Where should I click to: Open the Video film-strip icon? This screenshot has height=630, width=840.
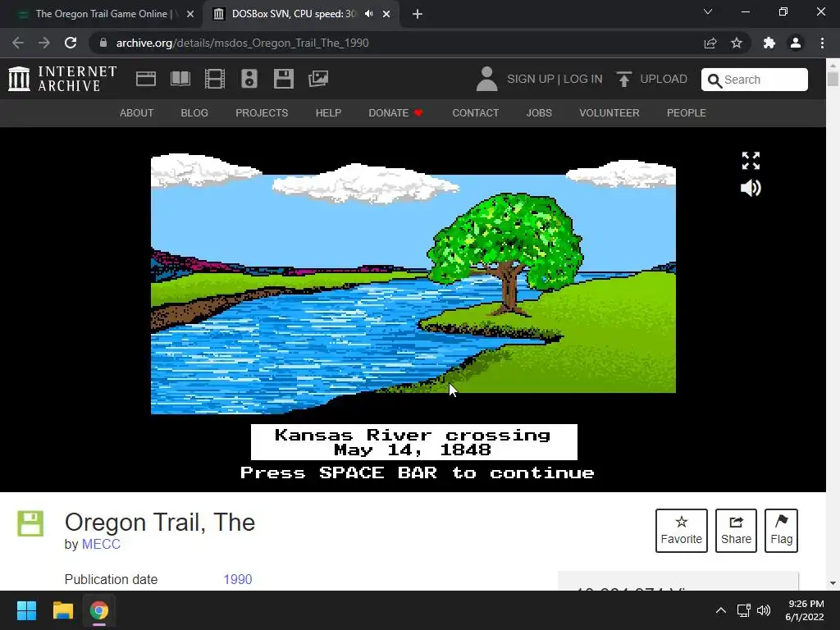tap(215, 79)
